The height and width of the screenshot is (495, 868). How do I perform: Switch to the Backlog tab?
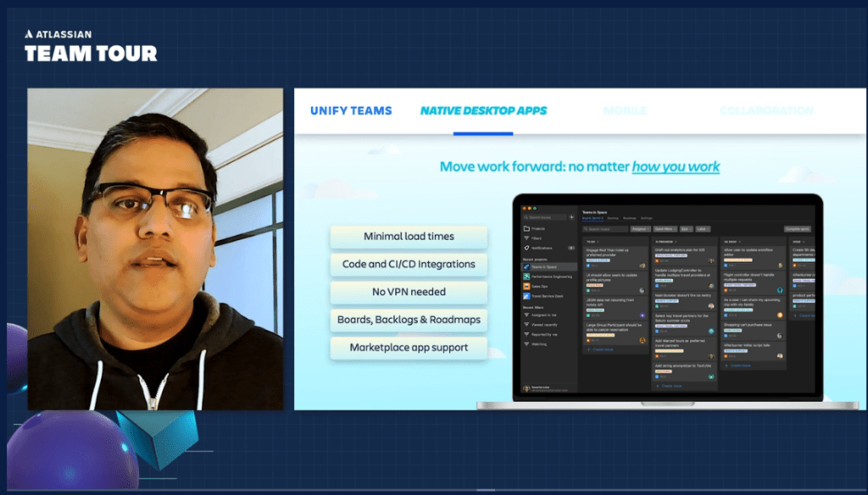pyautogui.click(x=612, y=218)
